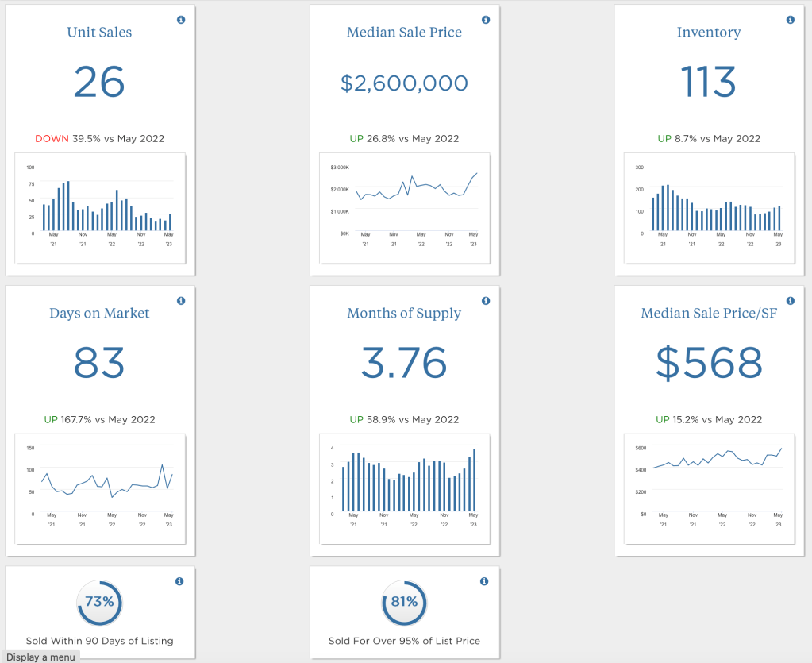This screenshot has height=663, width=812.
Task: Open info icon on Sold Within 90 Days card
Action: [x=179, y=582]
